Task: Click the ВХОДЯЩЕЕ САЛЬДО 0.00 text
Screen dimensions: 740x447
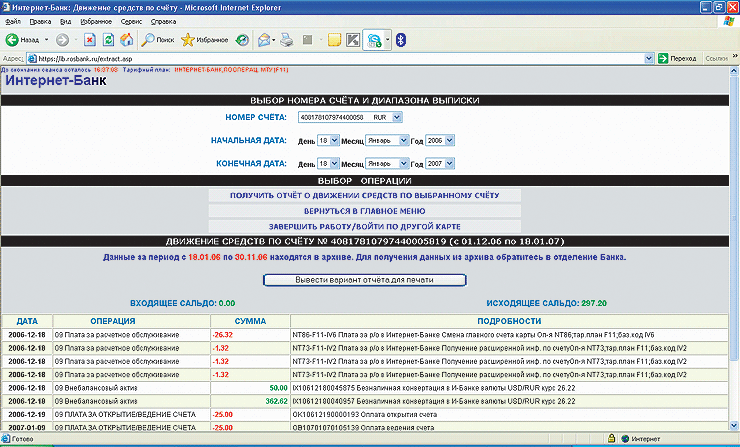Action: [x=183, y=303]
